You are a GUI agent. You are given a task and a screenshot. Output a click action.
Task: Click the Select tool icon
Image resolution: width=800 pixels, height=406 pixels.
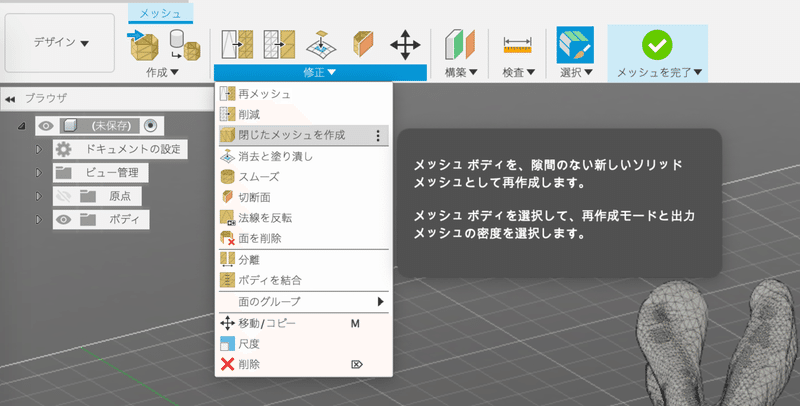click(x=575, y=45)
